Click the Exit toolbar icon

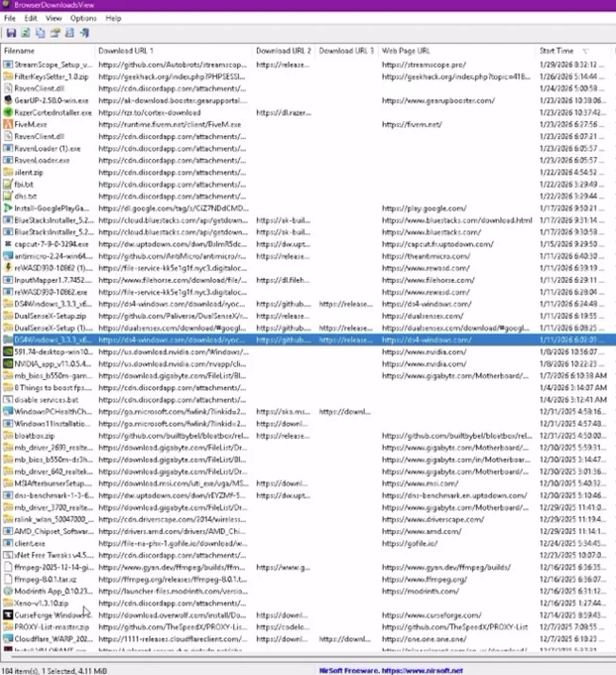tap(84, 33)
